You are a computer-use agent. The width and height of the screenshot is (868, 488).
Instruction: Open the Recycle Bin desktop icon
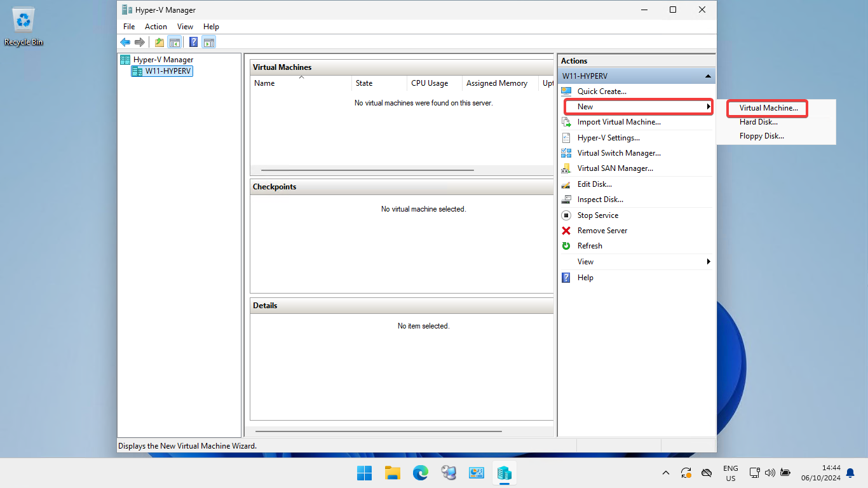click(24, 27)
